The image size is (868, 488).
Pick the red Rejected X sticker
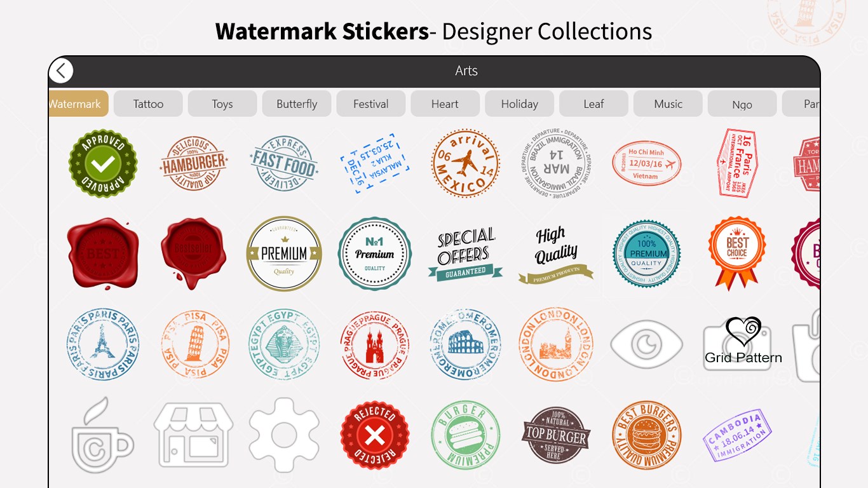pos(375,435)
